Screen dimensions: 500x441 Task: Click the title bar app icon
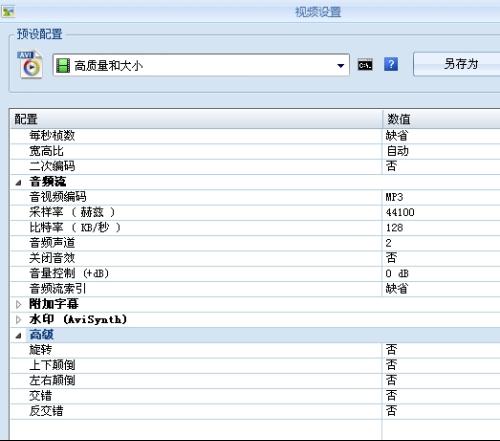(x=8, y=12)
